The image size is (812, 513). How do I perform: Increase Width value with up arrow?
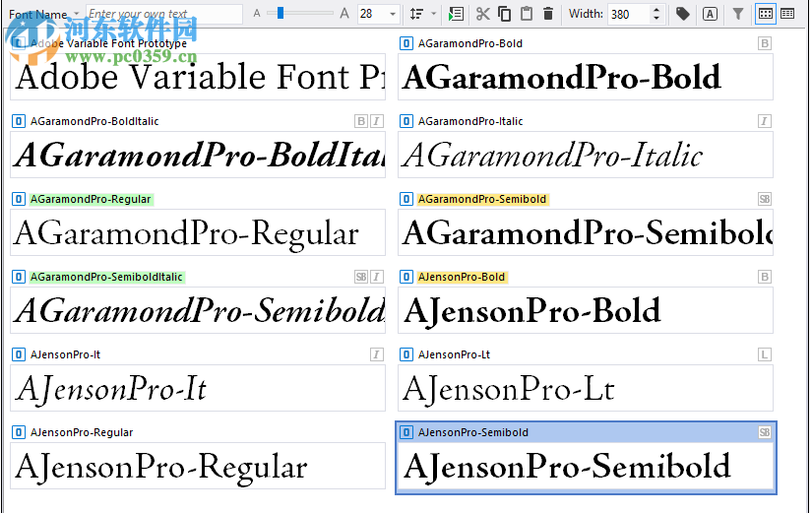point(656,10)
